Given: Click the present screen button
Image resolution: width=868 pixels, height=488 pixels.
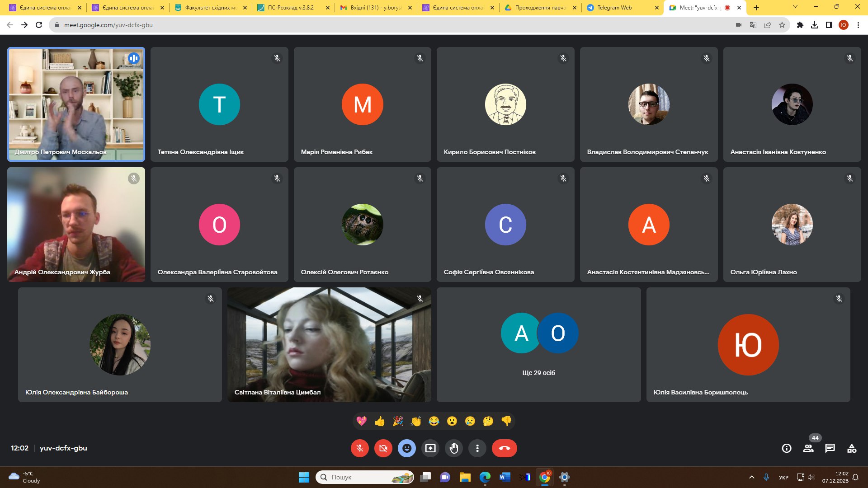Looking at the screenshot, I should coord(430,448).
